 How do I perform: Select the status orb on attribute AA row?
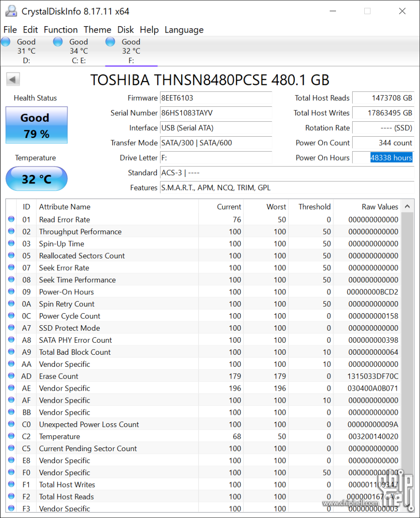coord(11,364)
